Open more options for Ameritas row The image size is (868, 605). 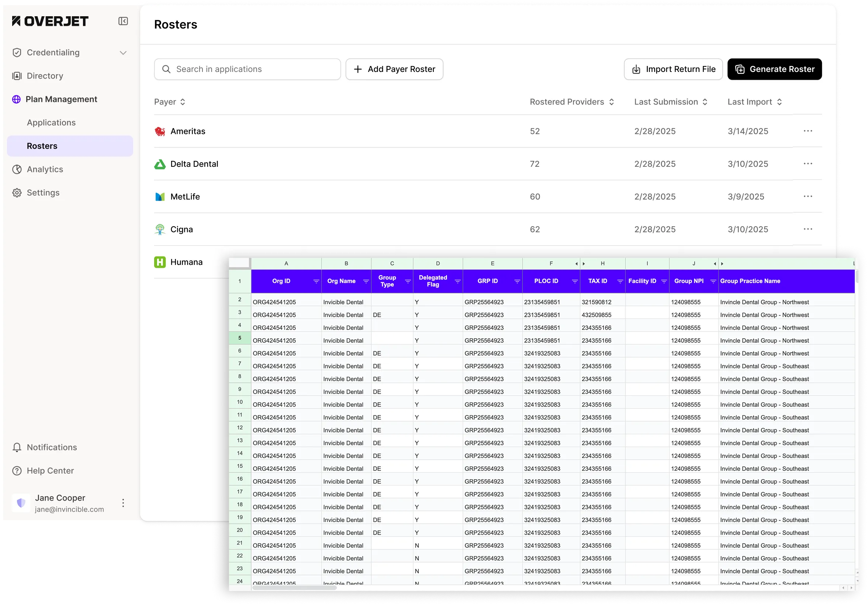coord(808,131)
